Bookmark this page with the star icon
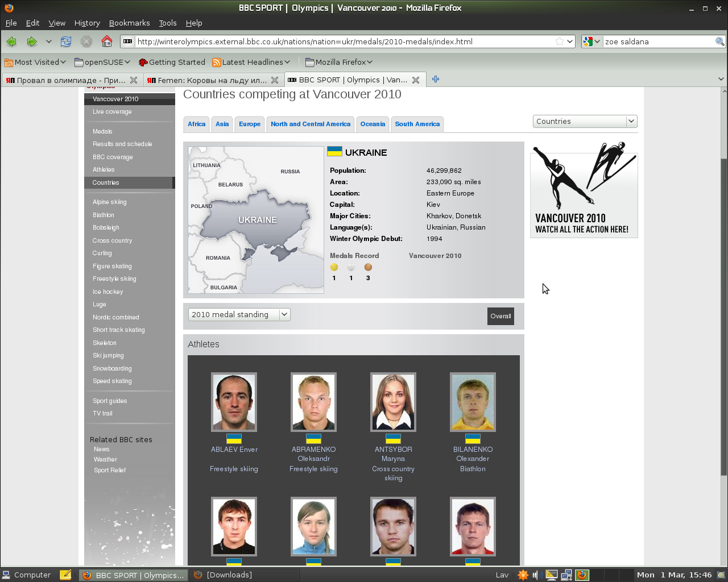 (x=560, y=41)
